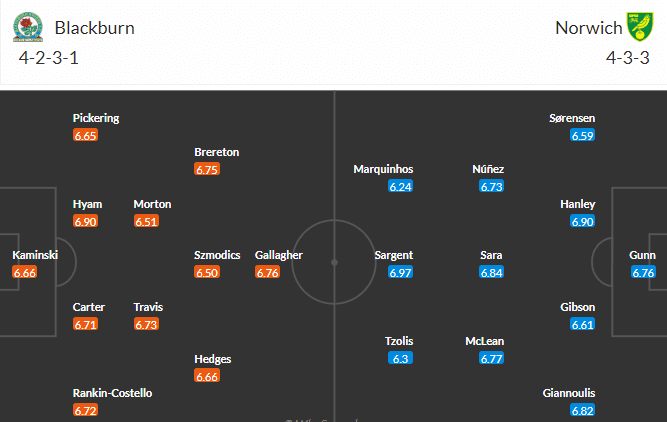Open the Blackburn team name link
Image resolution: width=667 pixels, height=422 pixels.
(95, 28)
